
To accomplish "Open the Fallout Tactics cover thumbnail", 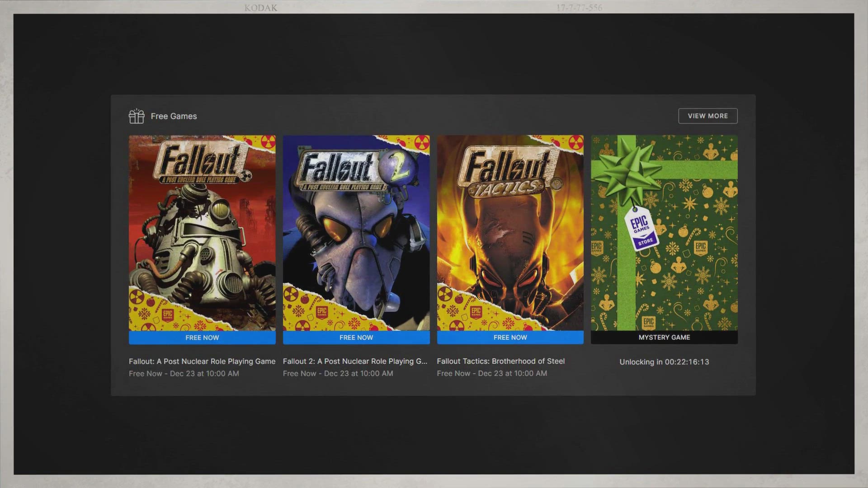I will click(510, 233).
